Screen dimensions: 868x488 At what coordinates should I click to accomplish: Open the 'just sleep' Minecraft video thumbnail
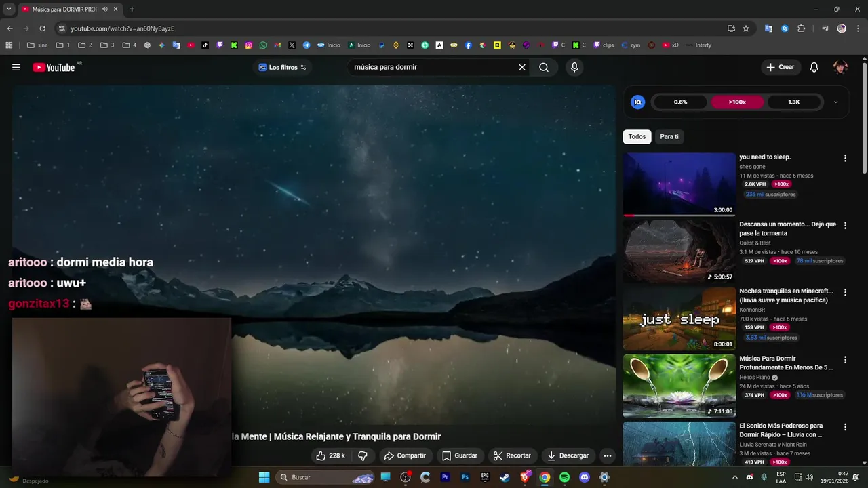[679, 319]
